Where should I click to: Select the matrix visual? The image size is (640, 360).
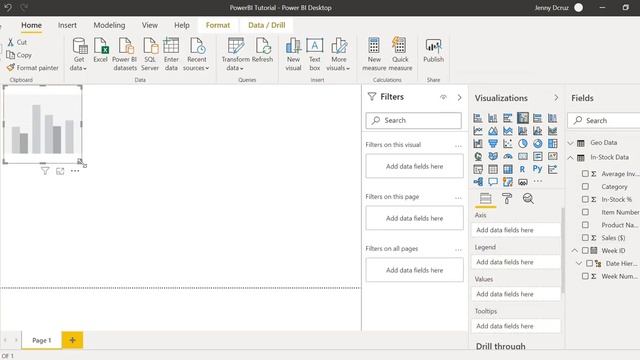tap(508, 169)
